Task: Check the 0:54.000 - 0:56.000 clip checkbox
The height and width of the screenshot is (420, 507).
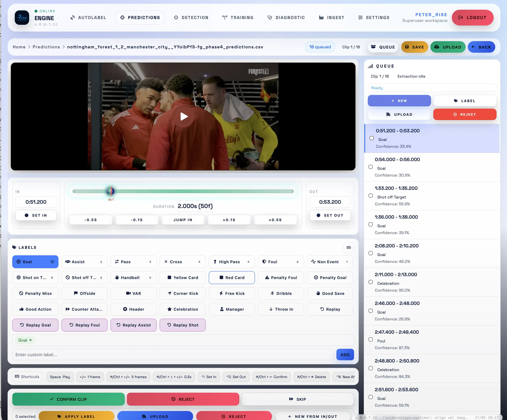Action: tap(371, 167)
